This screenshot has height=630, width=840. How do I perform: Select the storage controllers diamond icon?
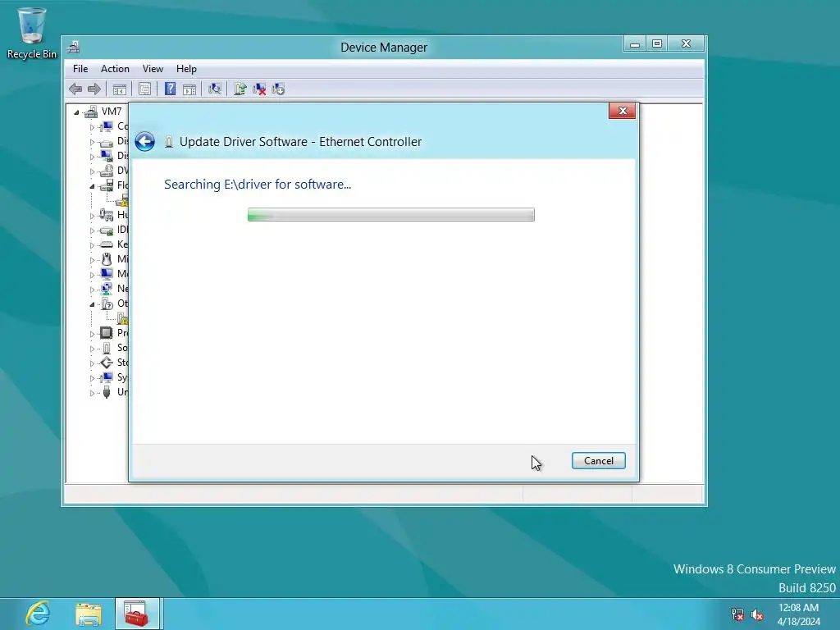tap(107, 363)
